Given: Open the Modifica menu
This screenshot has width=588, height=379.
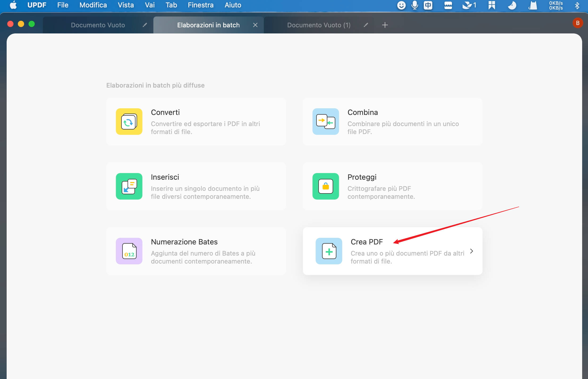Looking at the screenshot, I should coord(93,5).
